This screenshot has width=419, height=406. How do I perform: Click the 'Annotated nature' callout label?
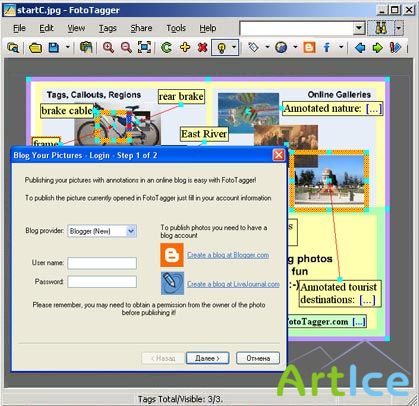(x=332, y=108)
